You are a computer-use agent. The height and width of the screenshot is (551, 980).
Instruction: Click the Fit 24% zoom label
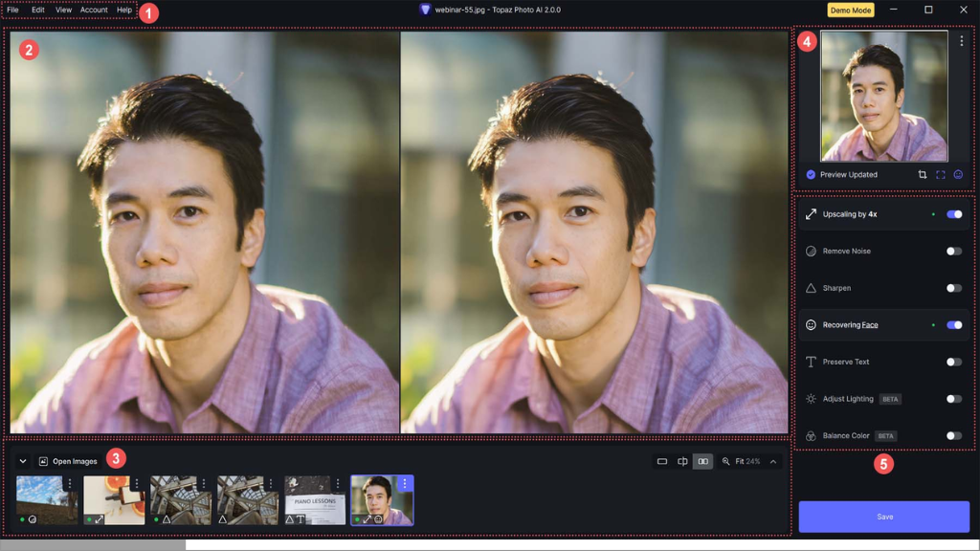pyautogui.click(x=747, y=461)
